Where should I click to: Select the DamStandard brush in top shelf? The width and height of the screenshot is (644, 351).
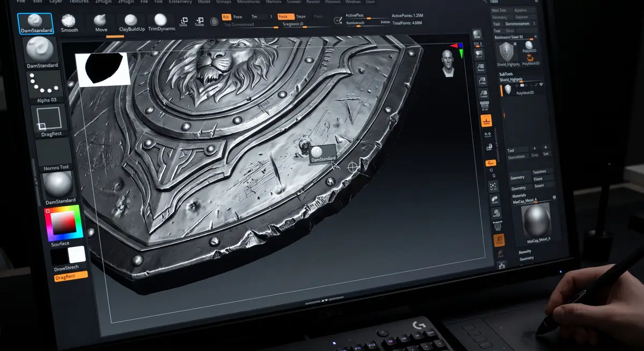(35, 23)
